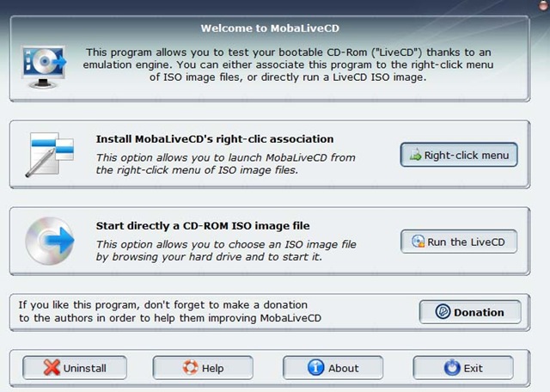Click the document-and-pen association icon
The width and height of the screenshot is (550, 392).
pyautogui.click(x=51, y=154)
